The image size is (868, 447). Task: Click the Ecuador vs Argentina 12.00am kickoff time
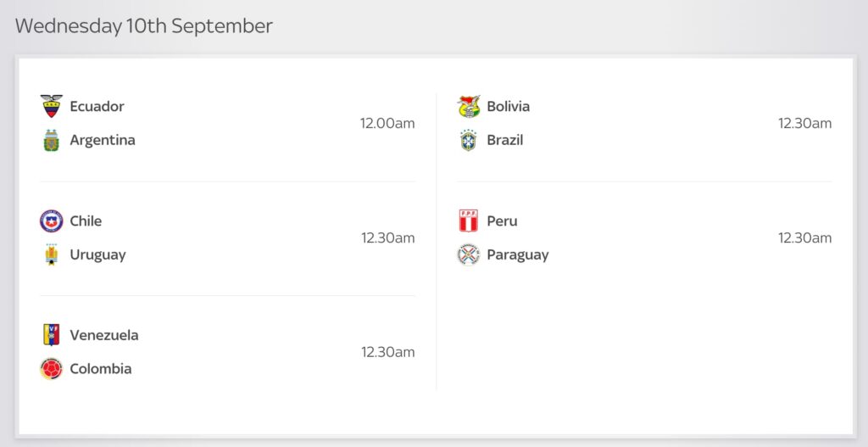click(387, 124)
